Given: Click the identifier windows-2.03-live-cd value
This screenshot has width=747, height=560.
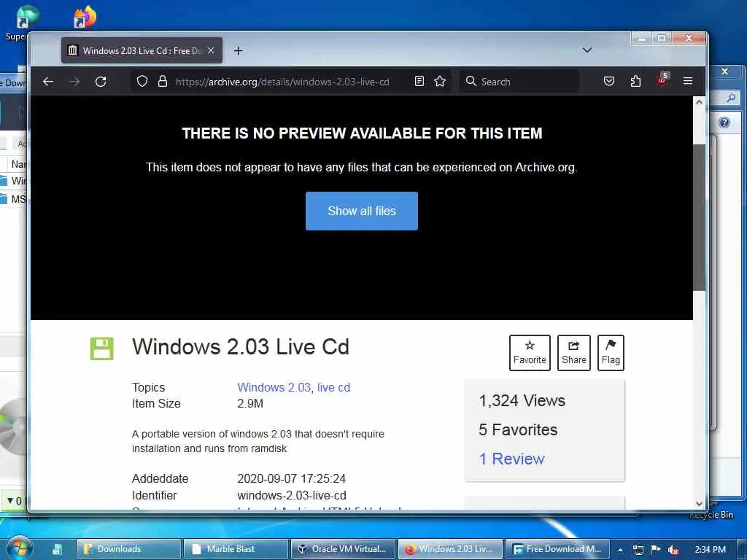Looking at the screenshot, I should [292, 495].
